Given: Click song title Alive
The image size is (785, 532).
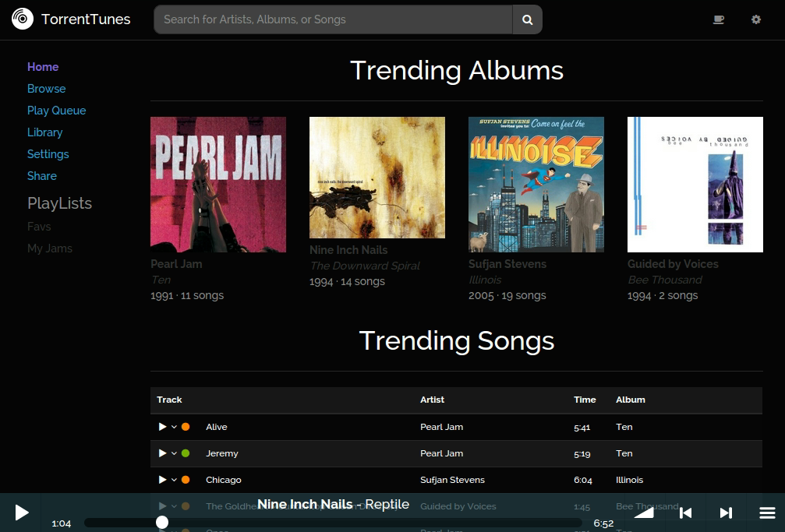Looking at the screenshot, I should [216, 427].
